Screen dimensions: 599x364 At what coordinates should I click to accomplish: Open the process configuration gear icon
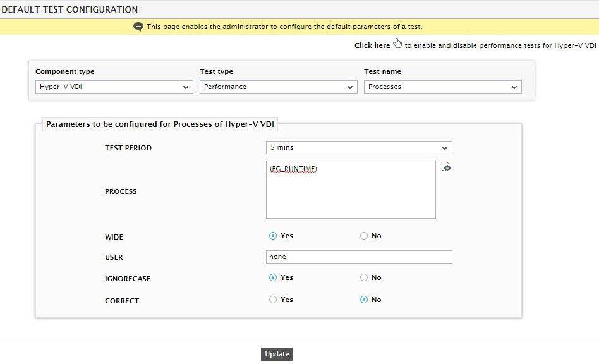tap(446, 167)
